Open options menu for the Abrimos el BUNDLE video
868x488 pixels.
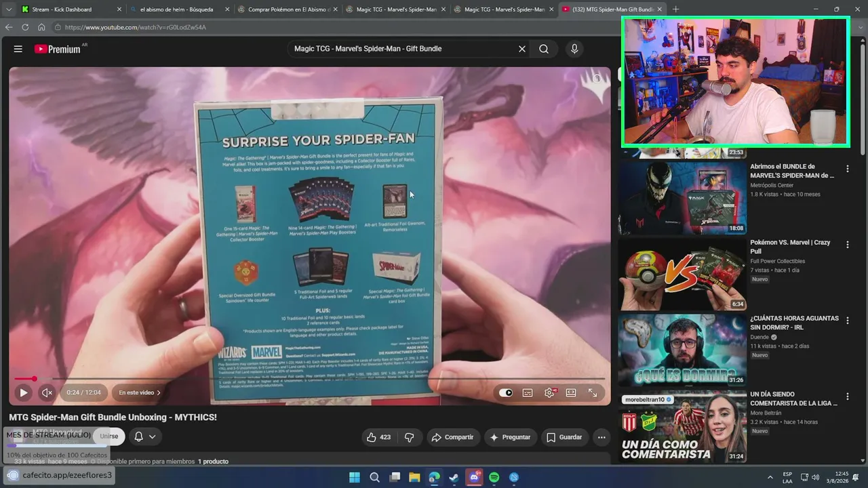pos(847,169)
